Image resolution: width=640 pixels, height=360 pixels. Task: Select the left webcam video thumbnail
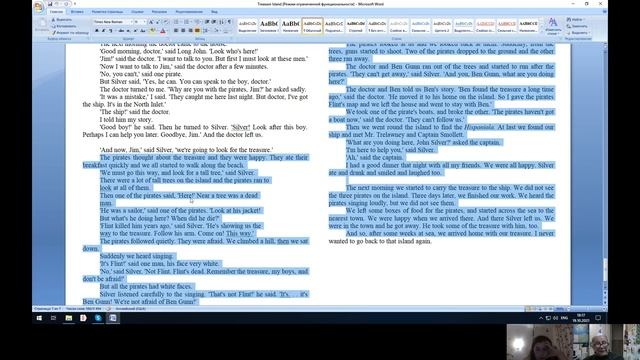(x=540, y=342)
